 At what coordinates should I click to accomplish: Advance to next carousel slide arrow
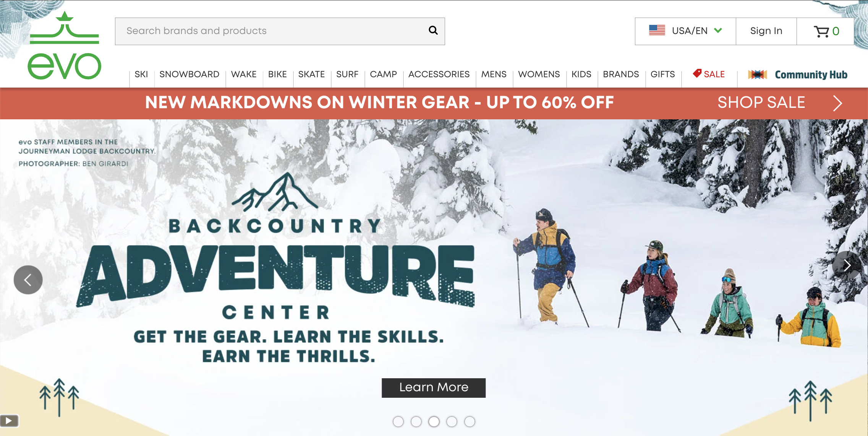point(847,265)
